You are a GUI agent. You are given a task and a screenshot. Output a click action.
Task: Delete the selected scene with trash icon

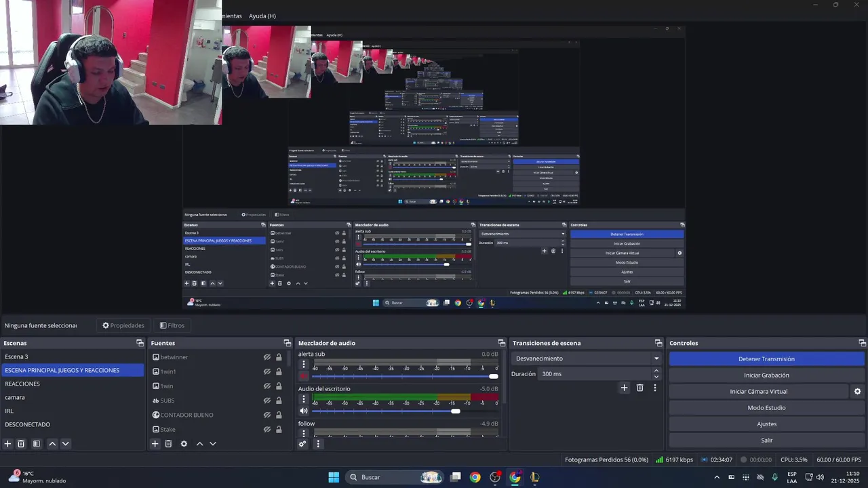pos(21,444)
